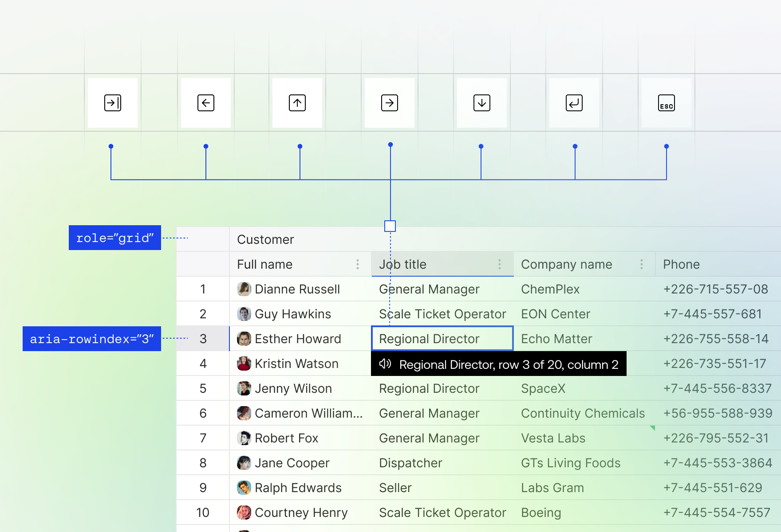
Task: Click phone number +7-445-557-681
Action: tap(712, 314)
